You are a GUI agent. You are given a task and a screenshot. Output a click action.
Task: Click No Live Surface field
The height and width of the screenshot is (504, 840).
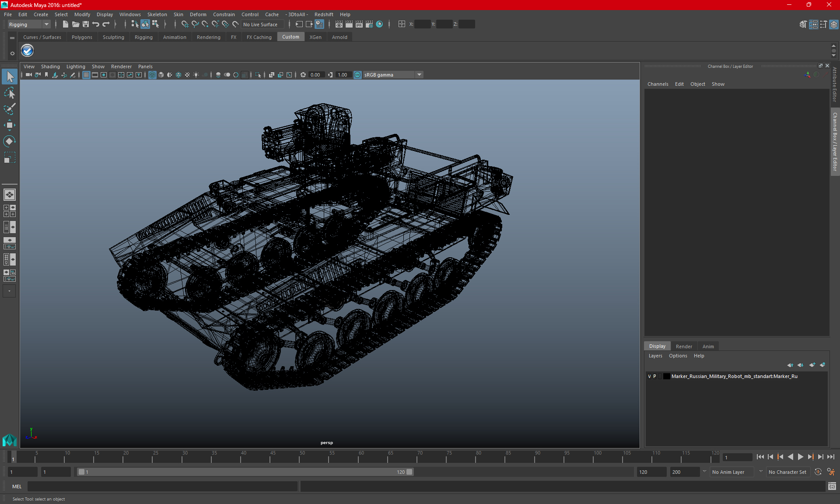tap(262, 24)
